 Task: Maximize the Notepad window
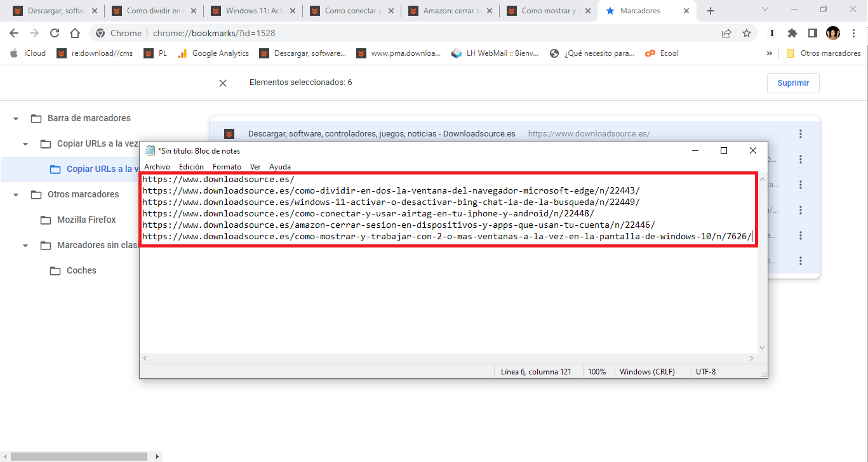pyautogui.click(x=724, y=150)
